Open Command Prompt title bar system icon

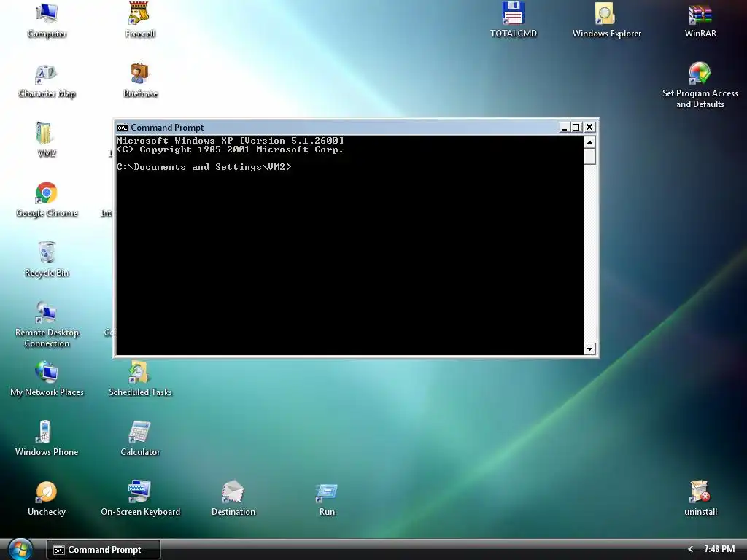(x=123, y=127)
